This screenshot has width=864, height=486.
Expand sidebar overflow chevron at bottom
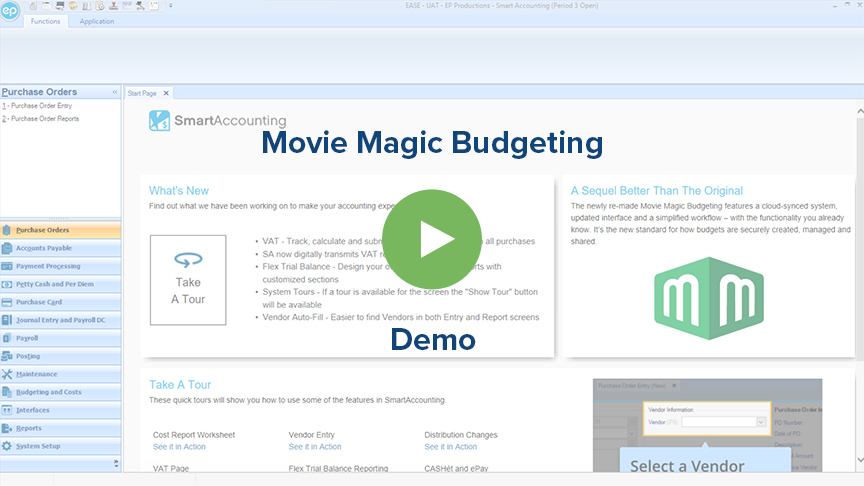pyautogui.click(x=115, y=463)
